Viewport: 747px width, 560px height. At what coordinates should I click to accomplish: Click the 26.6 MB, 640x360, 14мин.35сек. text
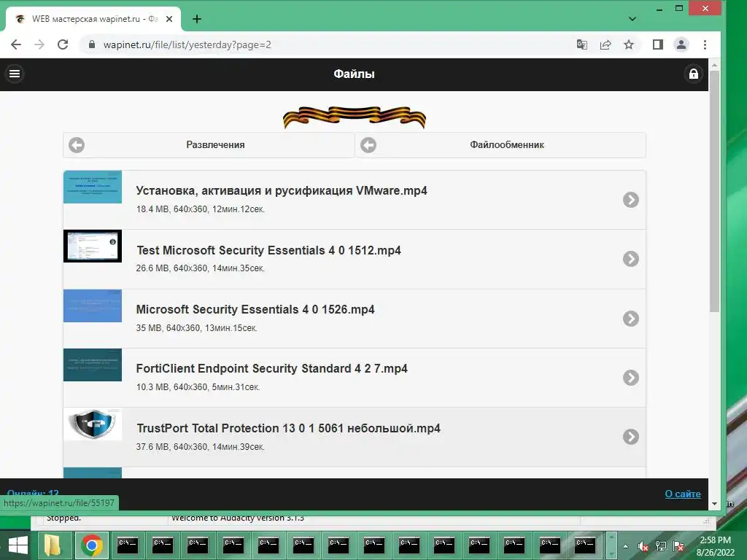(x=200, y=268)
